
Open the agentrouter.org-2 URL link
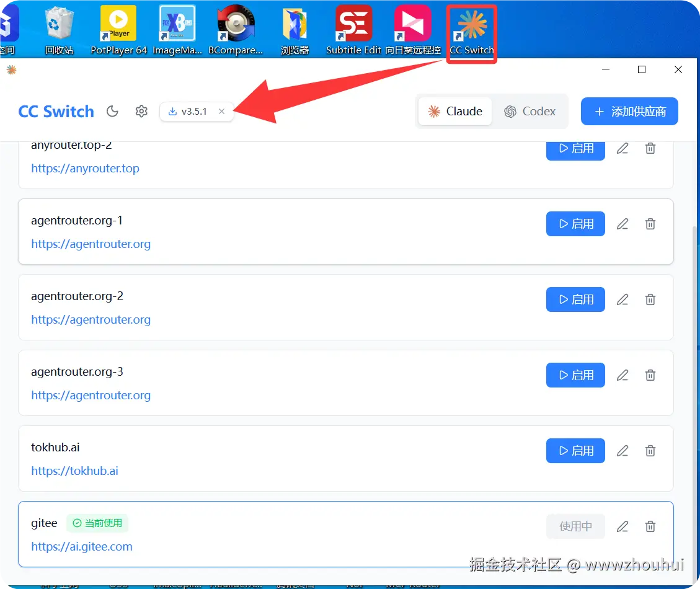91,320
